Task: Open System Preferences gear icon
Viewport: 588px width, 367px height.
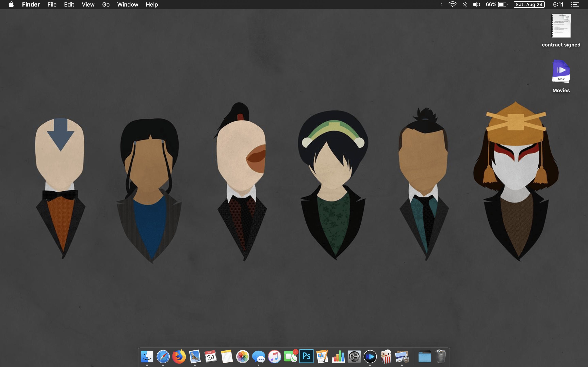Action: coord(354,357)
